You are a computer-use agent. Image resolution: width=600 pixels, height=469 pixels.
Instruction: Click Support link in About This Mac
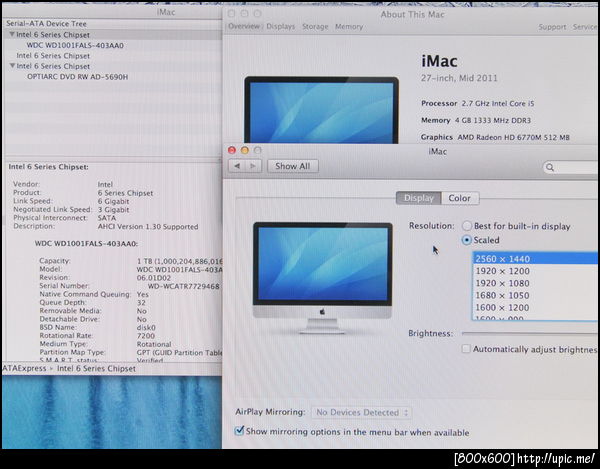552,27
